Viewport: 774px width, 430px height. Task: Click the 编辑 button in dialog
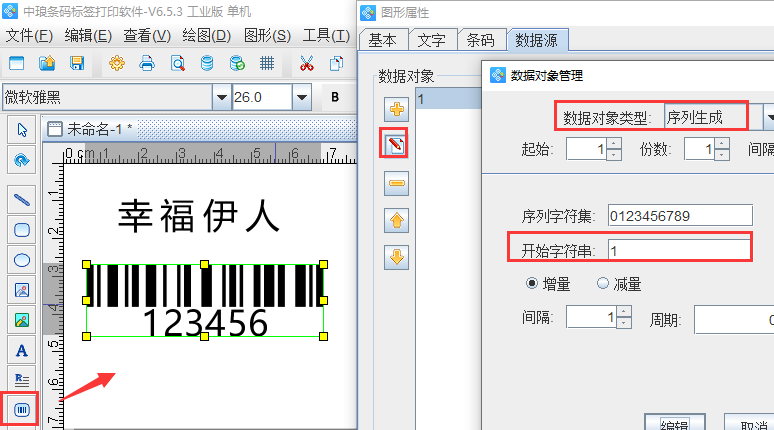click(x=674, y=422)
